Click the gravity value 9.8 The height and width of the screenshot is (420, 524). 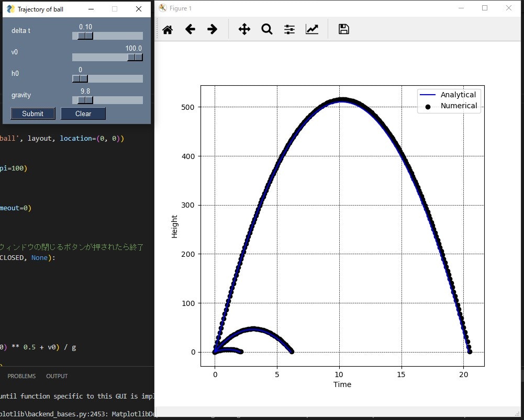tap(85, 91)
